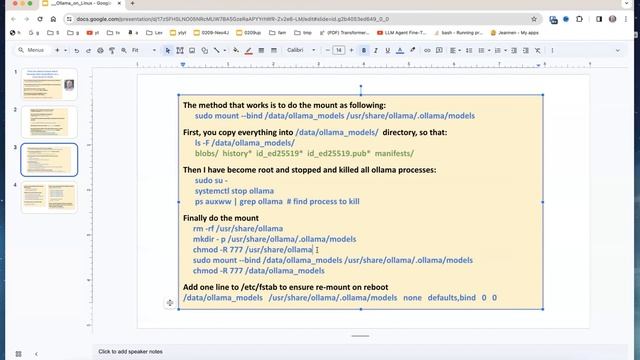
Task: Open the border dash options
Action: [x=274, y=51]
